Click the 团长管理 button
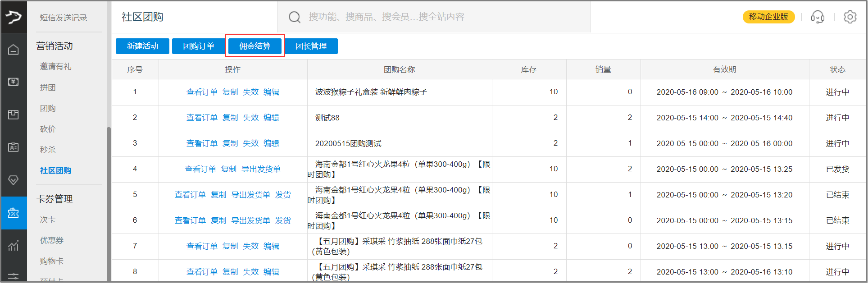The image size is (868, 284). (311, 46)
